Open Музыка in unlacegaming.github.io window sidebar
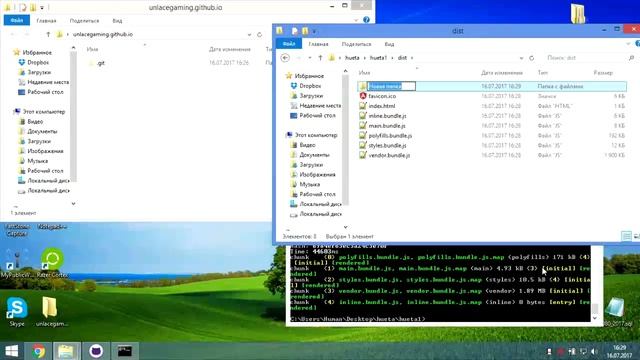The width and height of the screenshot is (640, 360). (x=38, y=161)
